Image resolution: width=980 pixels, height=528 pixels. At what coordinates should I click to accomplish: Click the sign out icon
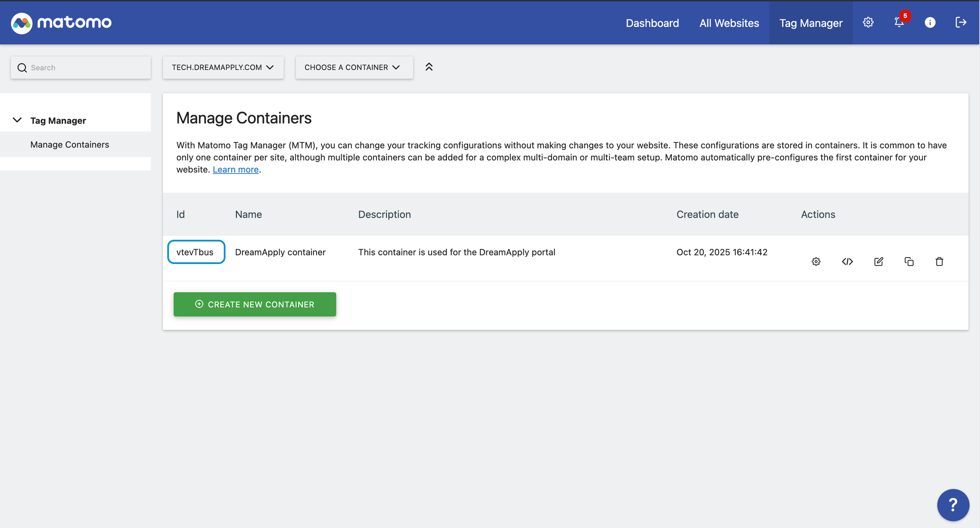tap(961, 23)
